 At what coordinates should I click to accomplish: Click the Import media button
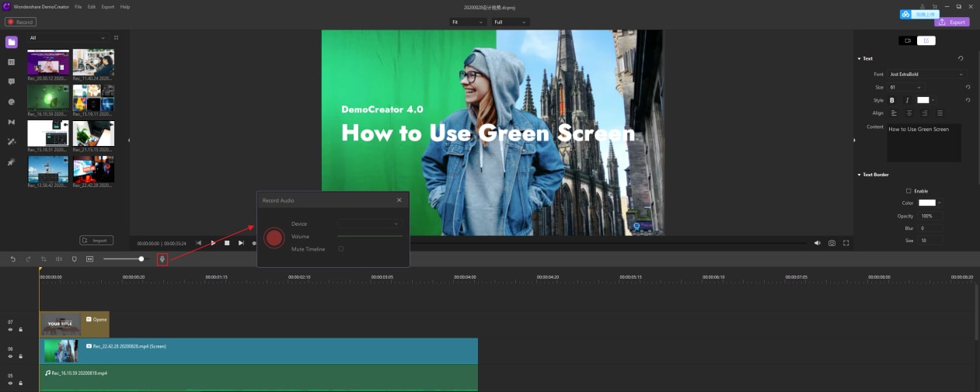tap(97, 240)
